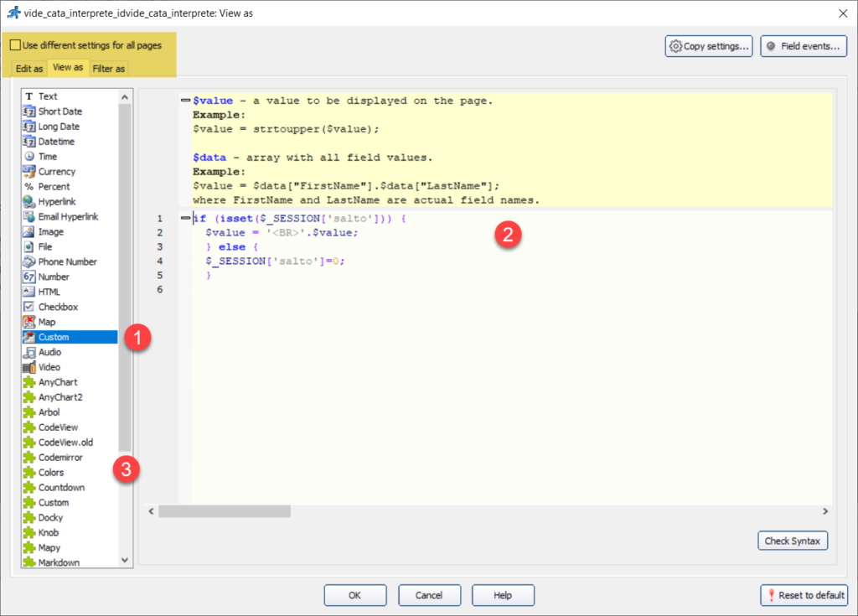Click Reset to default button
858x616 pixels.
(804, 595)
